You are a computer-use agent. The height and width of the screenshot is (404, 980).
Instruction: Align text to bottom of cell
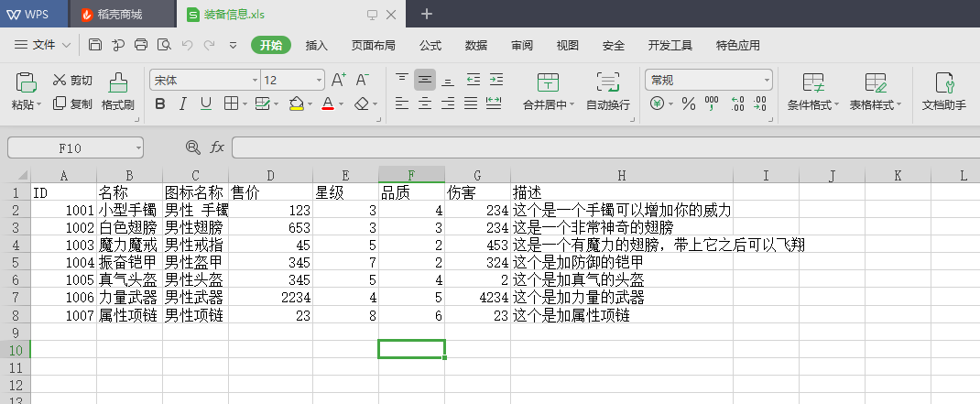click(x=448, y=80)
